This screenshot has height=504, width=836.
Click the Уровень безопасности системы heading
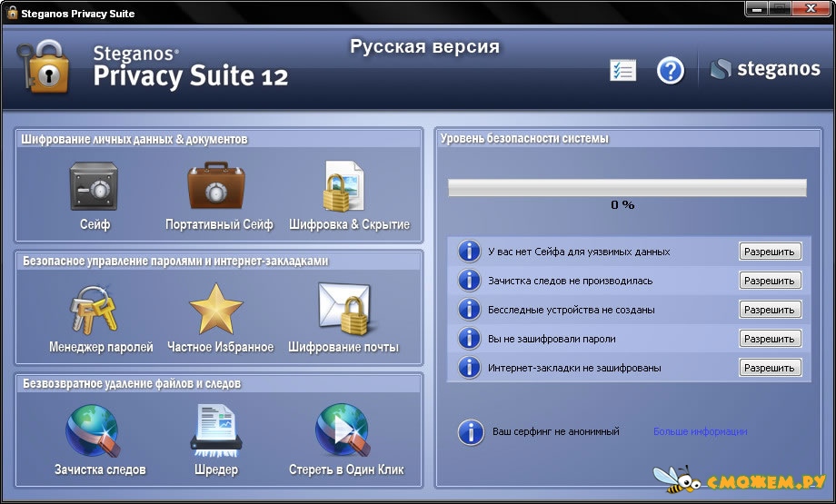tap(524, 139)
